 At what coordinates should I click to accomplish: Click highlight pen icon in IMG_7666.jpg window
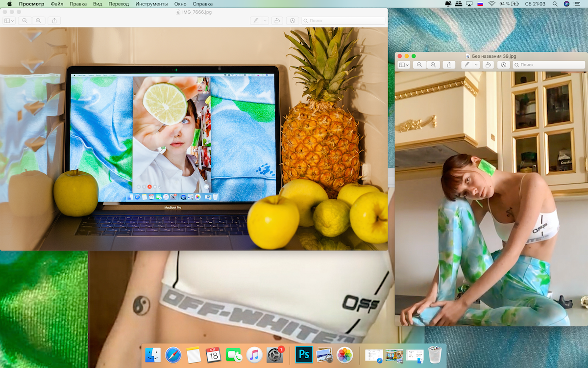tap(255, 21)
